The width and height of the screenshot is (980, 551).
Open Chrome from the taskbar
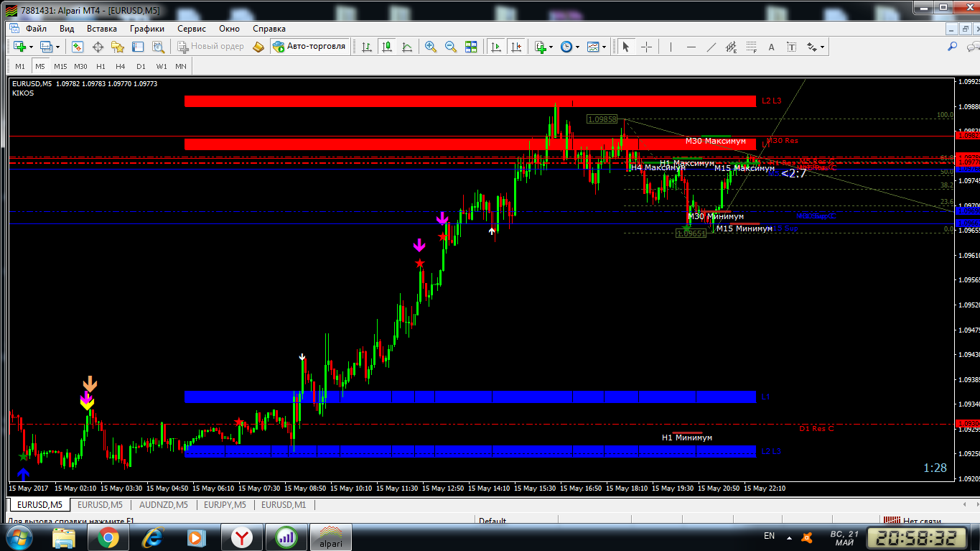point(108,537)
